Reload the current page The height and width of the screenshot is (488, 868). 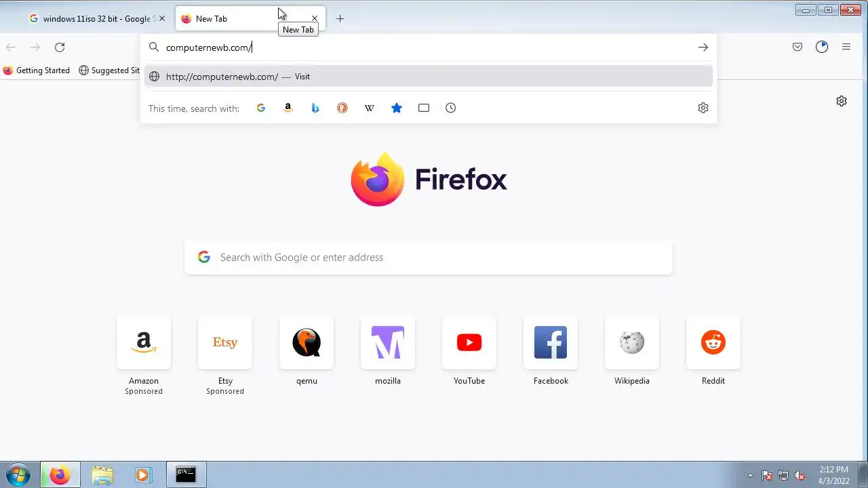(x=60, y=47)
